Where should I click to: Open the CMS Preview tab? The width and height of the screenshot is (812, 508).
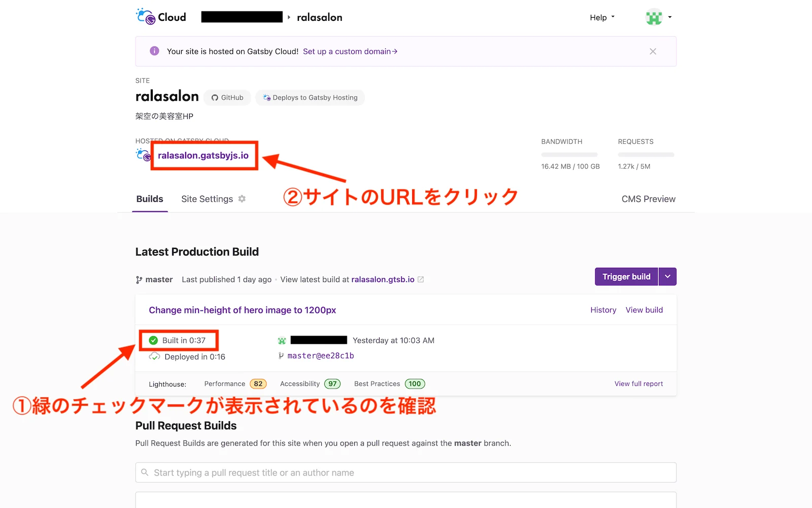tap(649, 199)
